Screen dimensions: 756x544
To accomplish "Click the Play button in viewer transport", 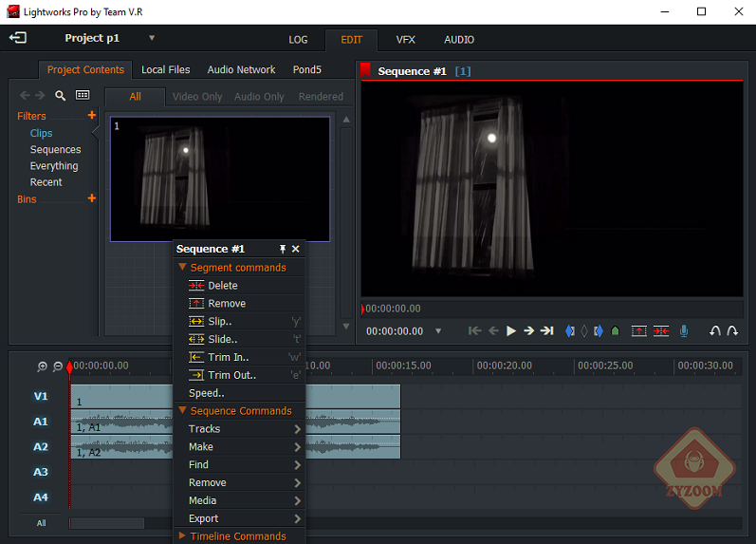I will tap(511, 330).
